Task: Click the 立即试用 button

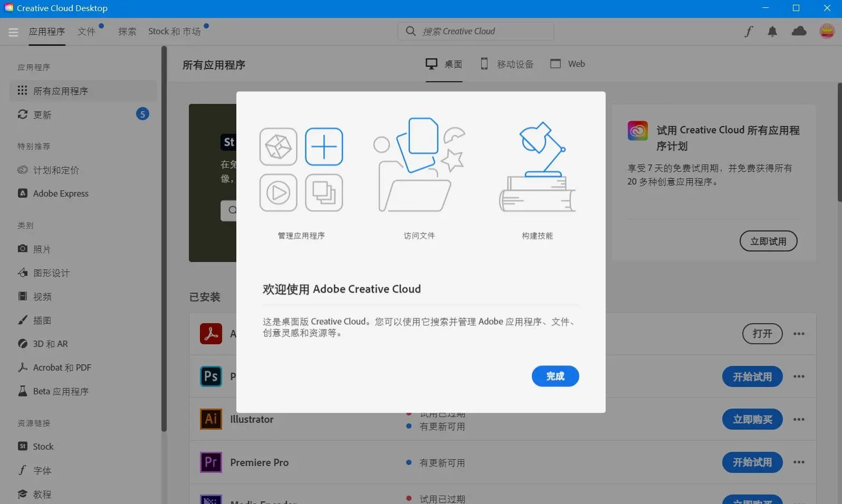Action: [x=768, y=241]
